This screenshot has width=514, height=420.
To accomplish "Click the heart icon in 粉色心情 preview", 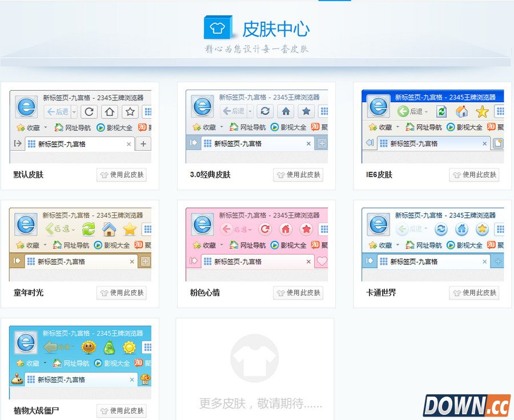I will tap(322, 261).
